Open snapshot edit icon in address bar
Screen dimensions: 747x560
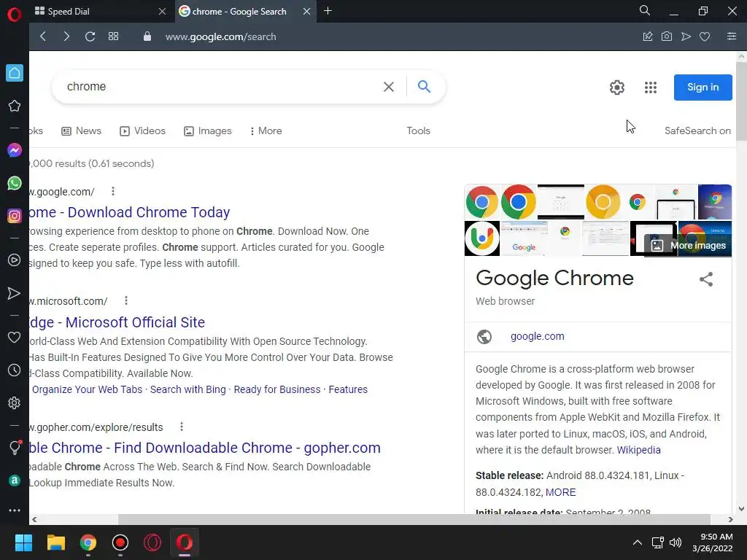pyautogui.click(x=648, y=36)
